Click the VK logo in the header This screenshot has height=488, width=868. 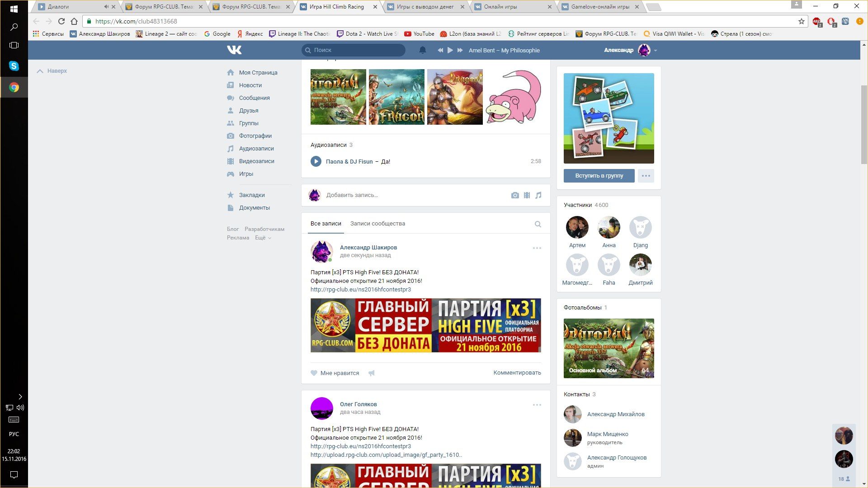click(x=234, y=50)
